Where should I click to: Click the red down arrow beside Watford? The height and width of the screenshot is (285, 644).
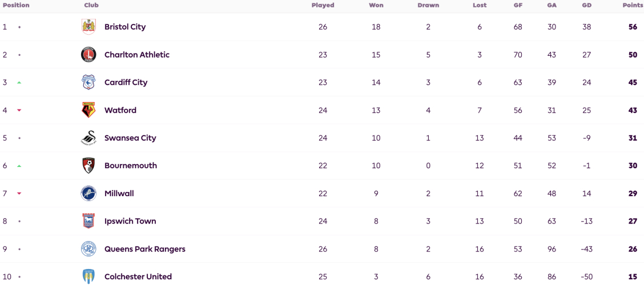click(19, 111)
